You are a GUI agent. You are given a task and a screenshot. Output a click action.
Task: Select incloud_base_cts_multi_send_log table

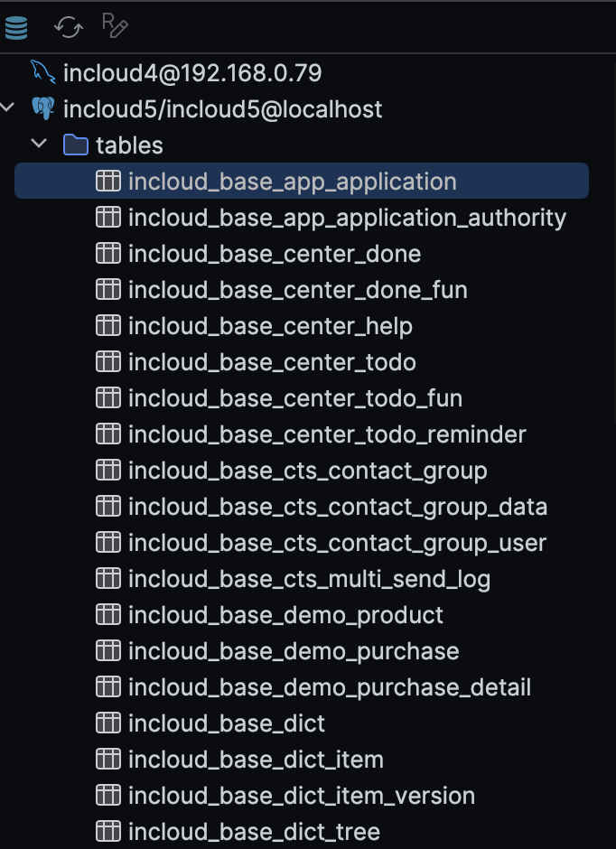[309, 579]
